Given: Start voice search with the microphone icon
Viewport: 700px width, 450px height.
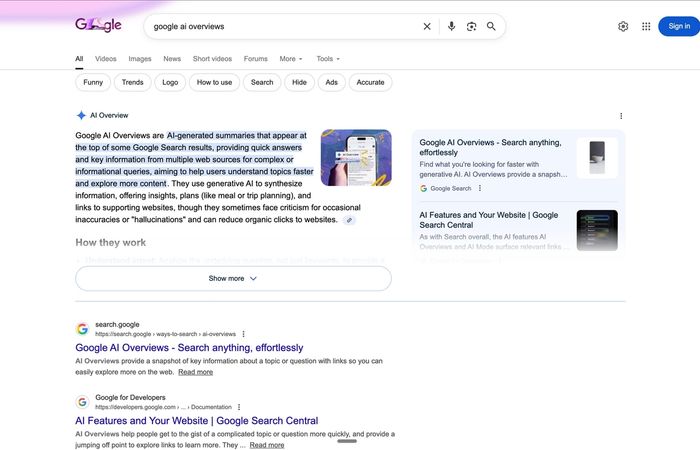Looking at the screenshot, I should [x=451, y=26].
